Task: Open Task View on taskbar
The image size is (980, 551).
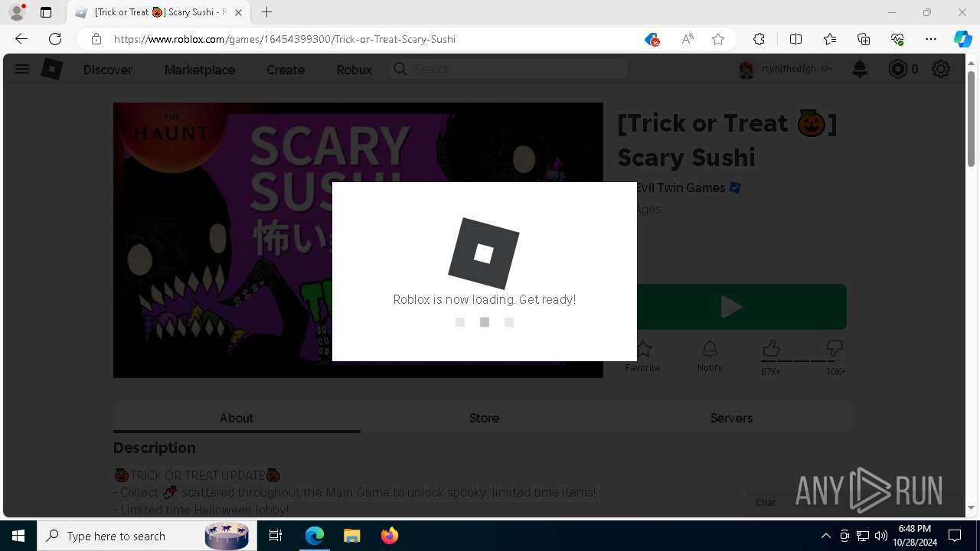Action: (276, 536)
